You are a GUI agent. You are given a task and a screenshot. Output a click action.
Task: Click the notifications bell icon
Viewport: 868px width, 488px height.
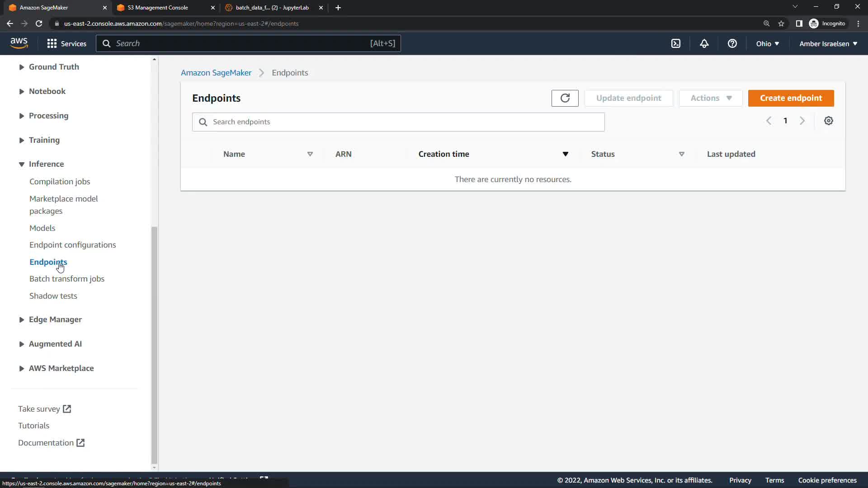(x=704, y=43)
